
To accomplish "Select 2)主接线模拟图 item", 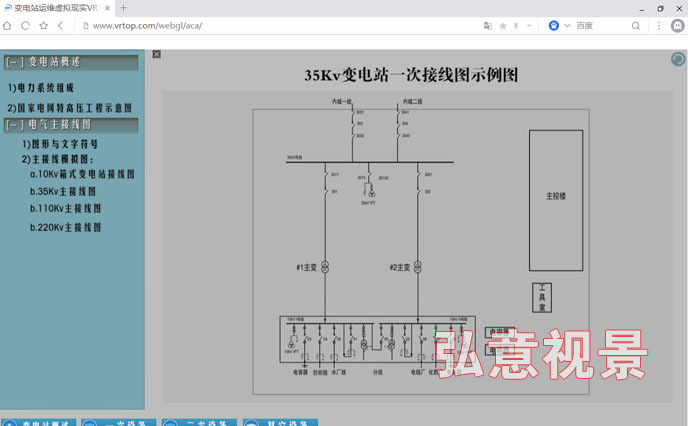I will 57,159.
